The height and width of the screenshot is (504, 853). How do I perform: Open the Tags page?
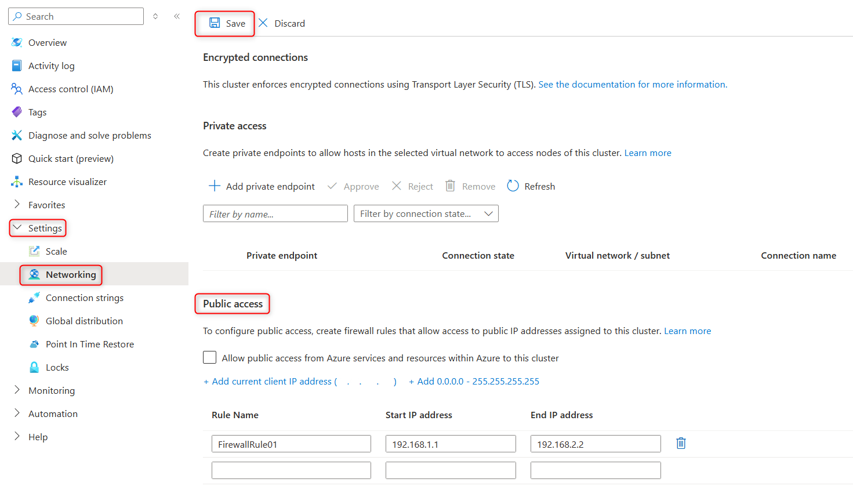38,111
